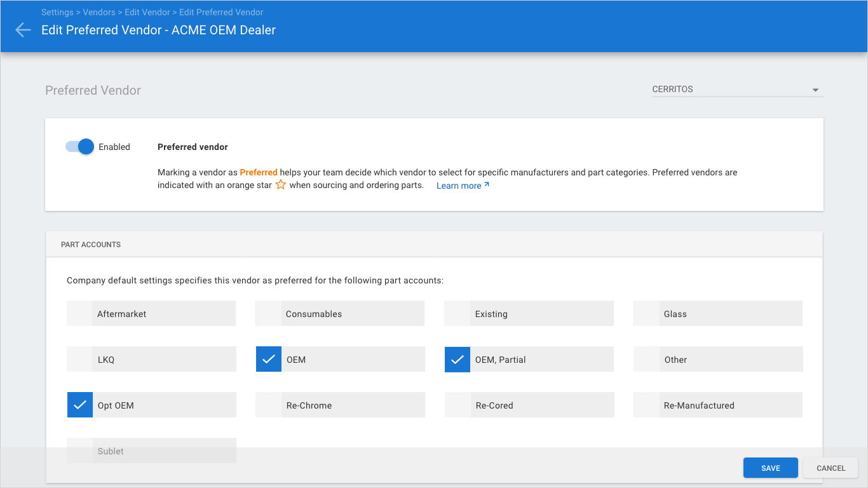The height and width of the screenshot is (488, 868).
Task: Go back using the left arrow icon
Action: (23, 30)
